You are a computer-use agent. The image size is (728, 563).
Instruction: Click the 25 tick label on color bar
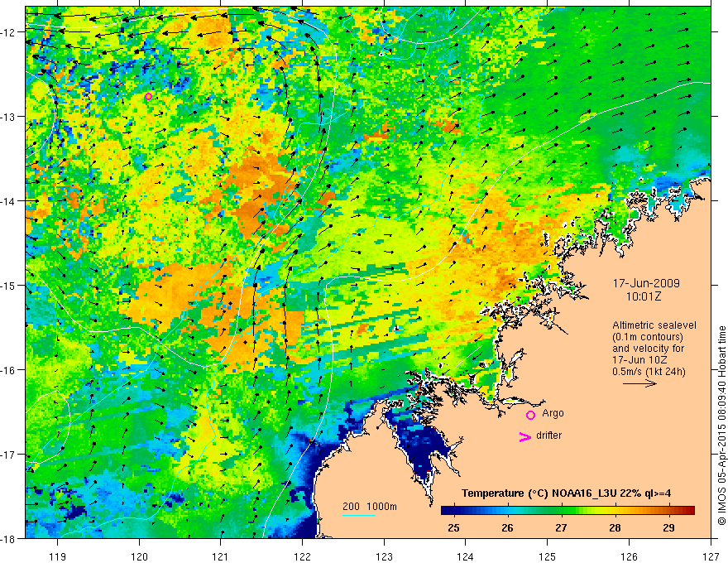pos(453,527)
